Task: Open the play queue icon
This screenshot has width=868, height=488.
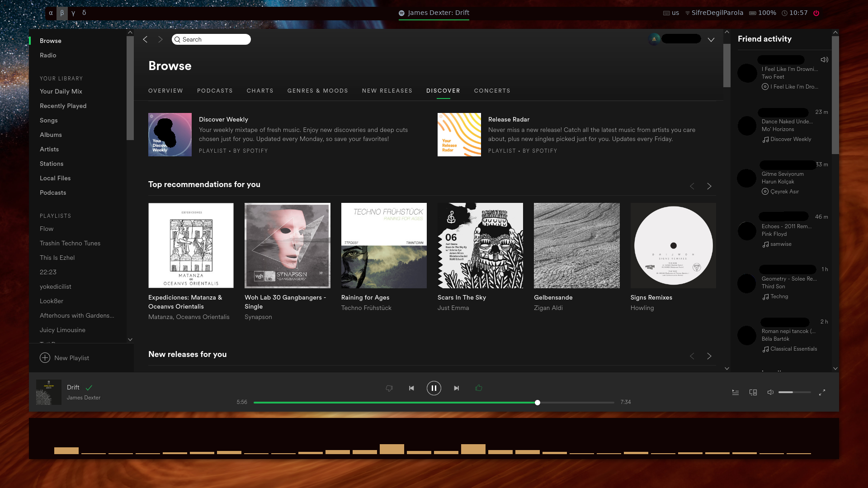Action: pos(736,392)
